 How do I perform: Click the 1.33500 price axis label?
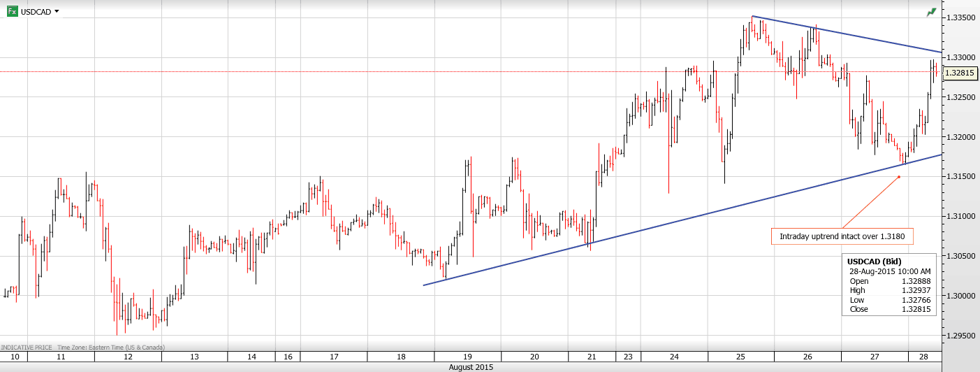(959, 17)
